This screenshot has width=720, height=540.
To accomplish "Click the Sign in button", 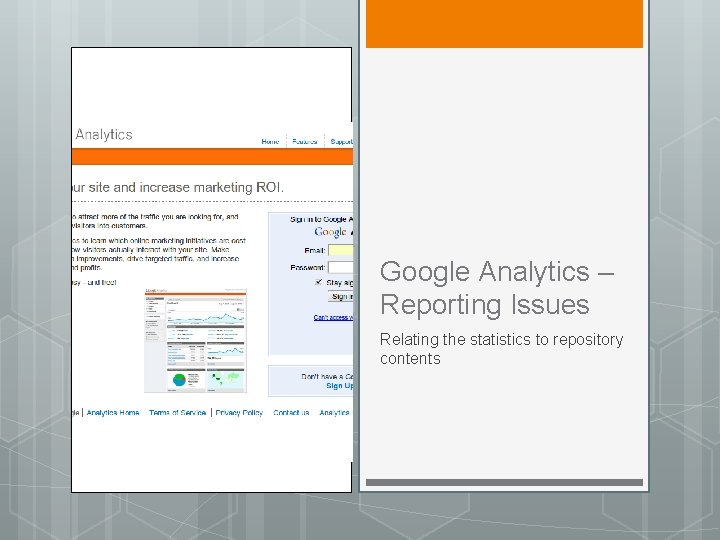I will 341,297.
